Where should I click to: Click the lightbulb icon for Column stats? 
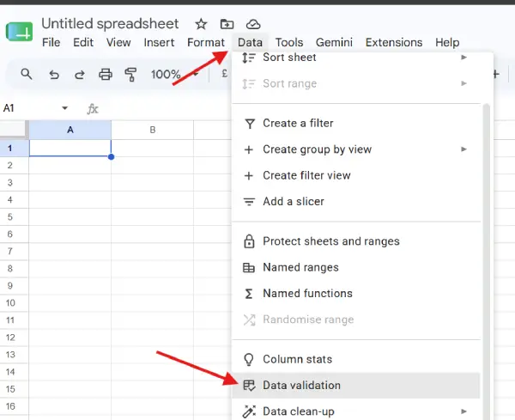[x=249, y=359]
